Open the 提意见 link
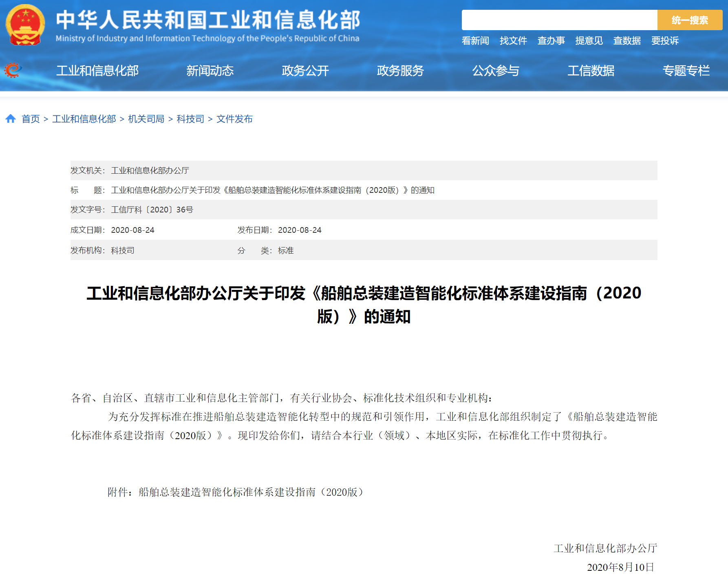The height and width of the screenshot is (581, 728). 589,41
